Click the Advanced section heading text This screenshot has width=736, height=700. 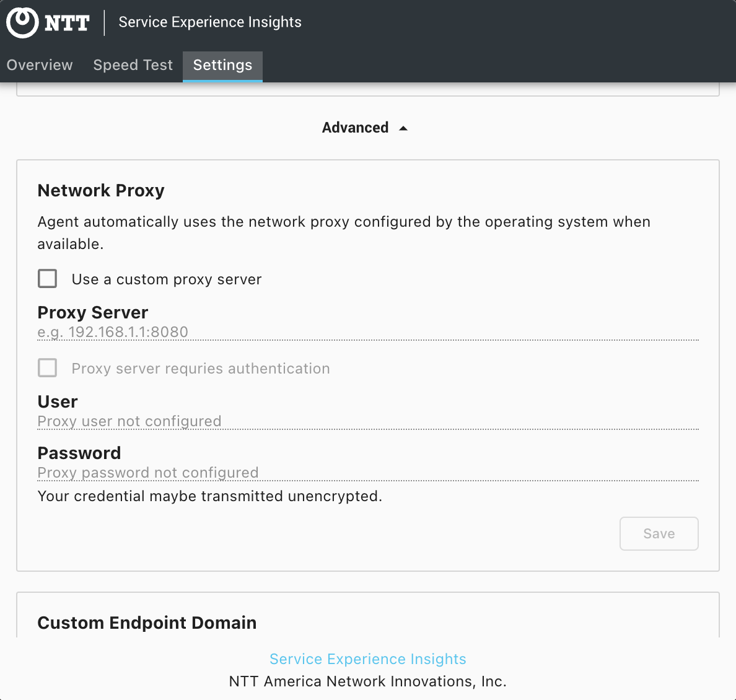click(355, 128)
